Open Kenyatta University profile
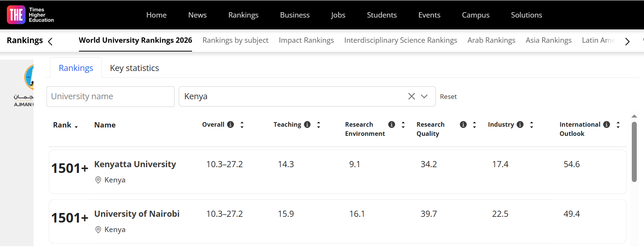The image size is (644, 250). pos(135,164)
